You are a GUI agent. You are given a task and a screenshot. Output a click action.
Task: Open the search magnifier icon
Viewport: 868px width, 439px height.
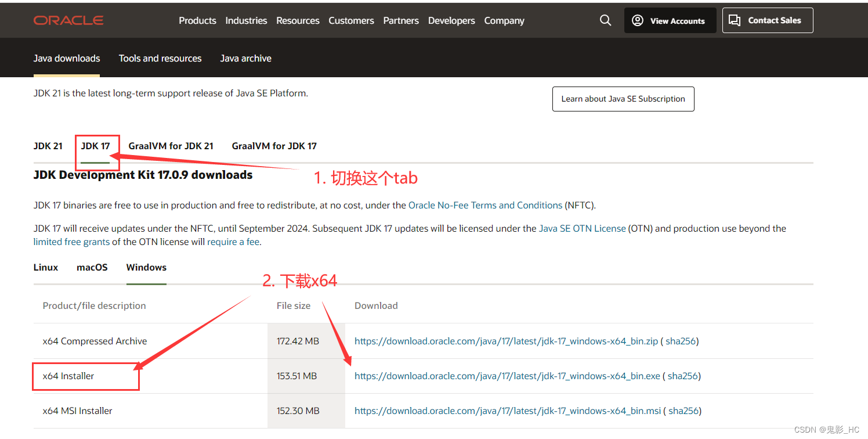[605, 20]
